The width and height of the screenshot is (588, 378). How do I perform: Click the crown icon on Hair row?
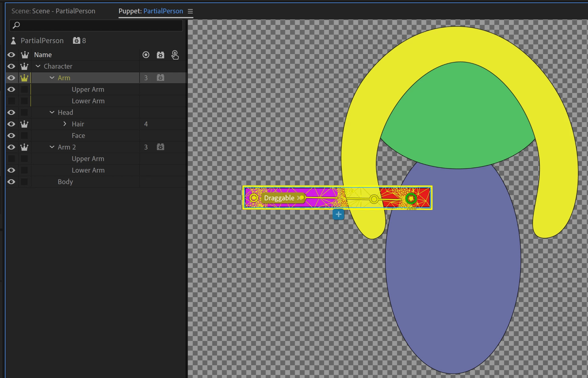24,124
